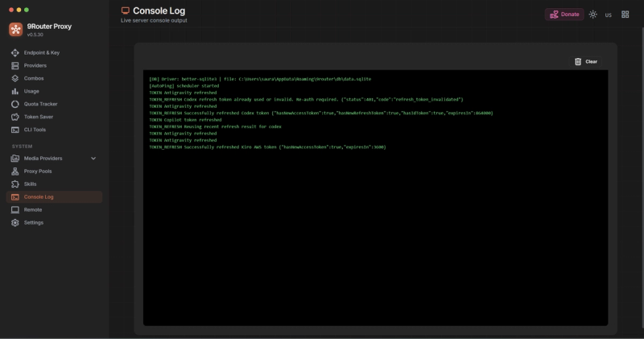This screenshot has height=339, width=644.
Task: Open the Quota Tracker icon
Action: 15,104
